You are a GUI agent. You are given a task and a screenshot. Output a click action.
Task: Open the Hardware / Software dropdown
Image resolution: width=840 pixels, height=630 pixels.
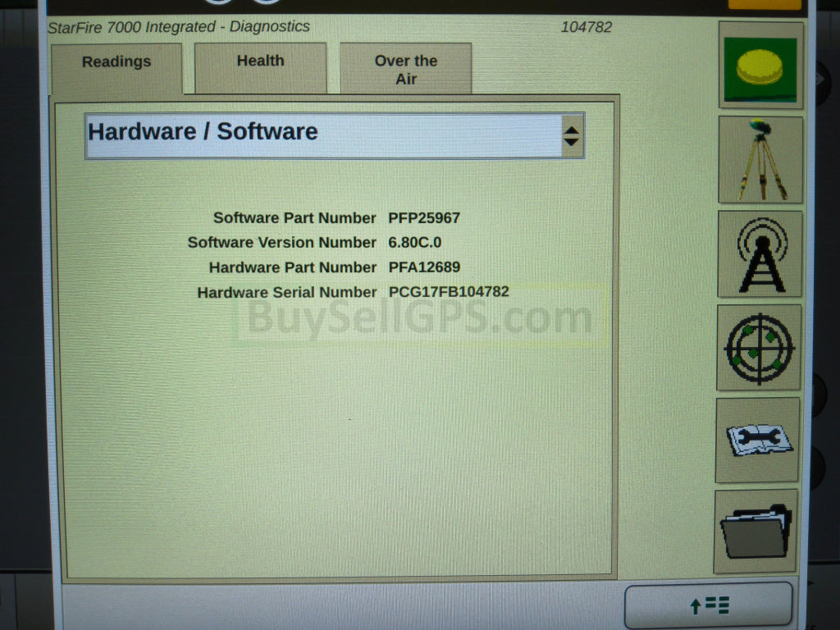[328, 133]
